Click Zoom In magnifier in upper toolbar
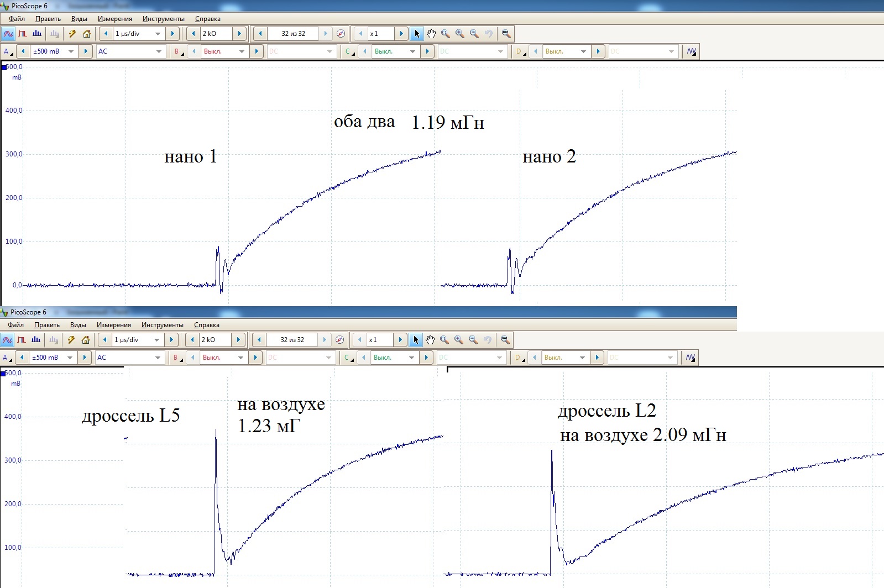Screen dimensions: 884x588 pos(460,34)
